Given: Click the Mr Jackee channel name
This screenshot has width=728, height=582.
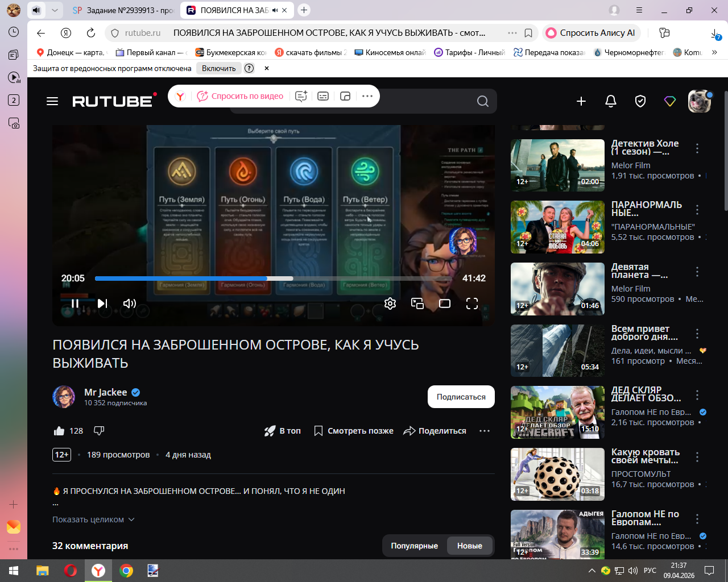Looking at the screenshot, I should point(106,392).
